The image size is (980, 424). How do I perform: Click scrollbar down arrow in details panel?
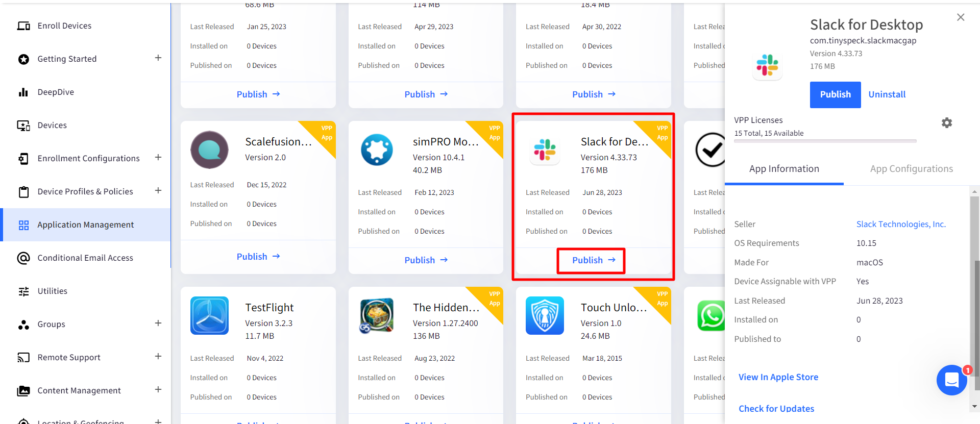[x=975, y=407]
